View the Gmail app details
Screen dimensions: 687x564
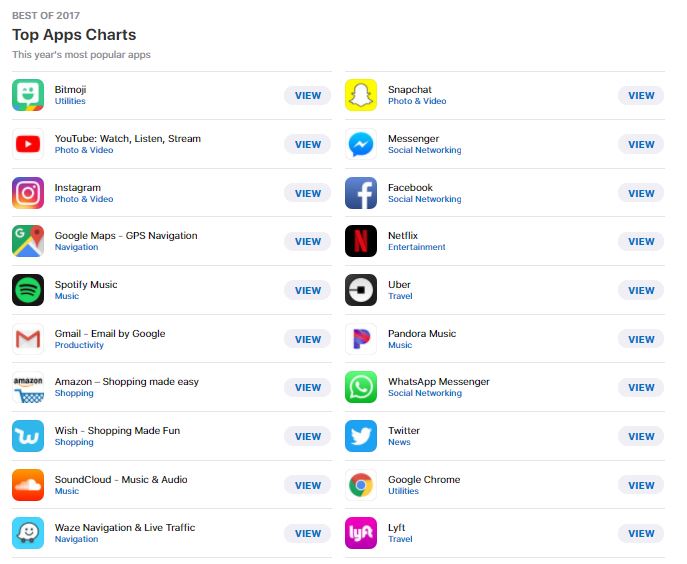pos(308,339)
